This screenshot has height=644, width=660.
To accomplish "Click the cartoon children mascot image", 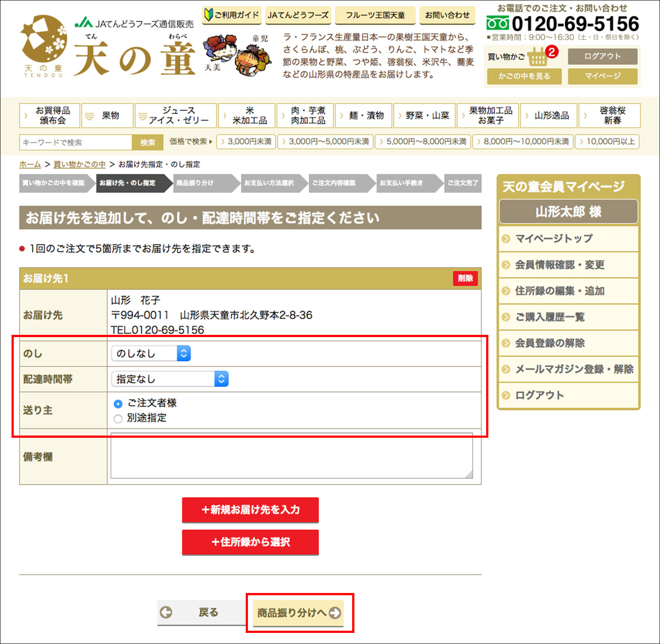I will 237,55.
